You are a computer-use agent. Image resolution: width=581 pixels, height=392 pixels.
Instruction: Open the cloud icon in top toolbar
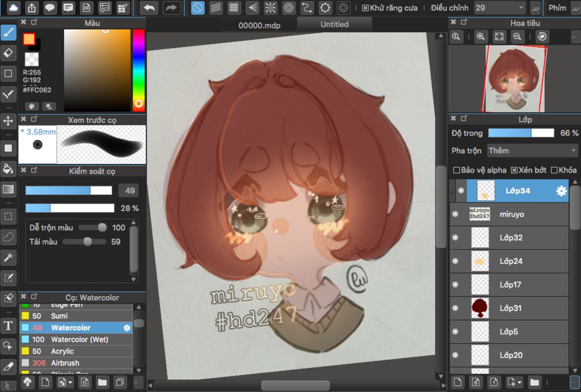(14, 7)
